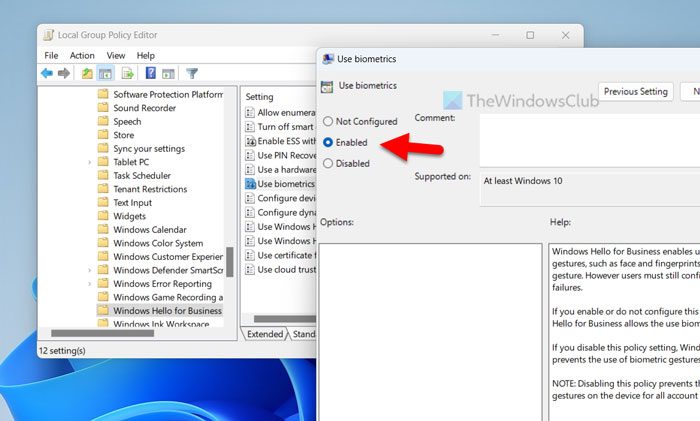700x421 pixels.
Task: Click the Text Input folder icon
Action: tap(103, 202)
